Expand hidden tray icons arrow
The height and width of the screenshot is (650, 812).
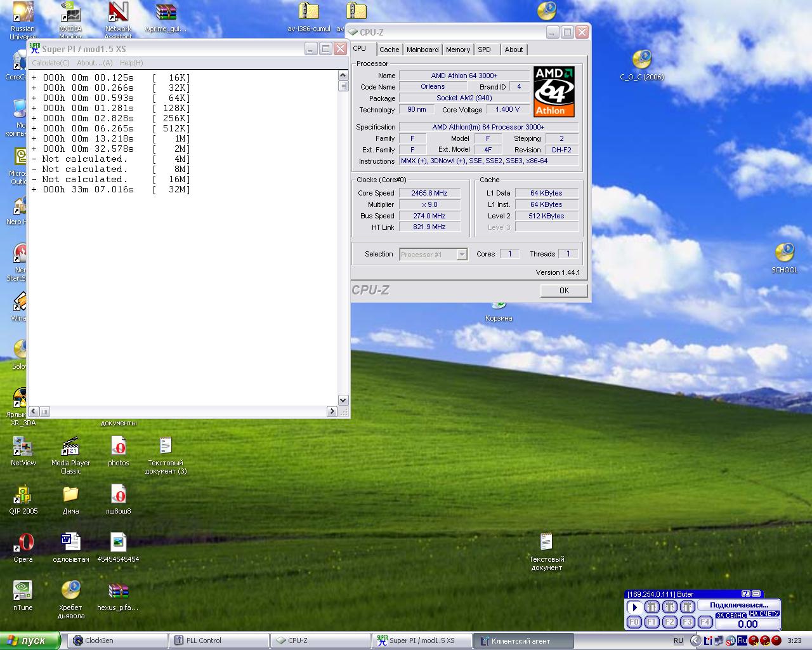[697, 640]
